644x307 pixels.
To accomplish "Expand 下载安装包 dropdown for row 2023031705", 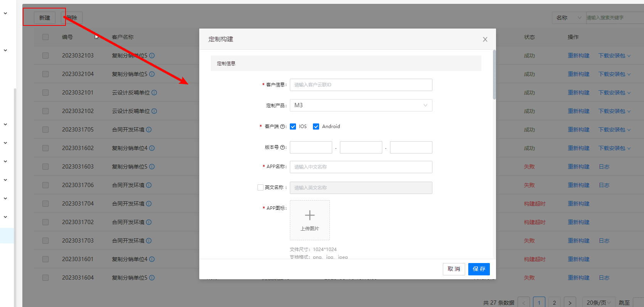I will point(614,130).
